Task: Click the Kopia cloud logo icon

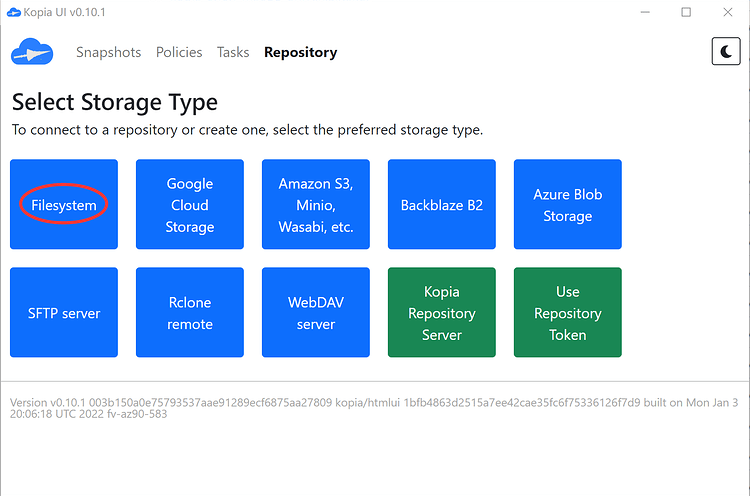Action: pos(31,52)
